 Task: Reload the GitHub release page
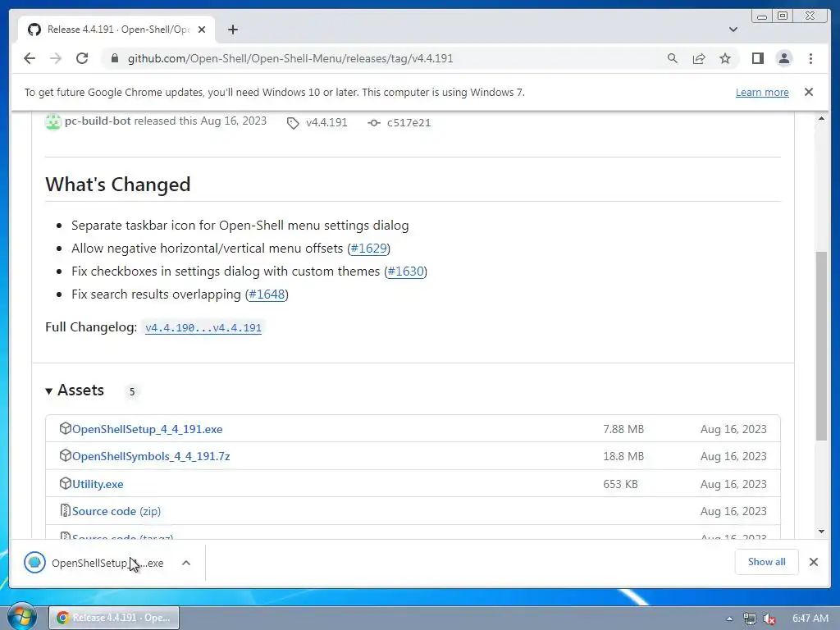click(x=82, y=58)
